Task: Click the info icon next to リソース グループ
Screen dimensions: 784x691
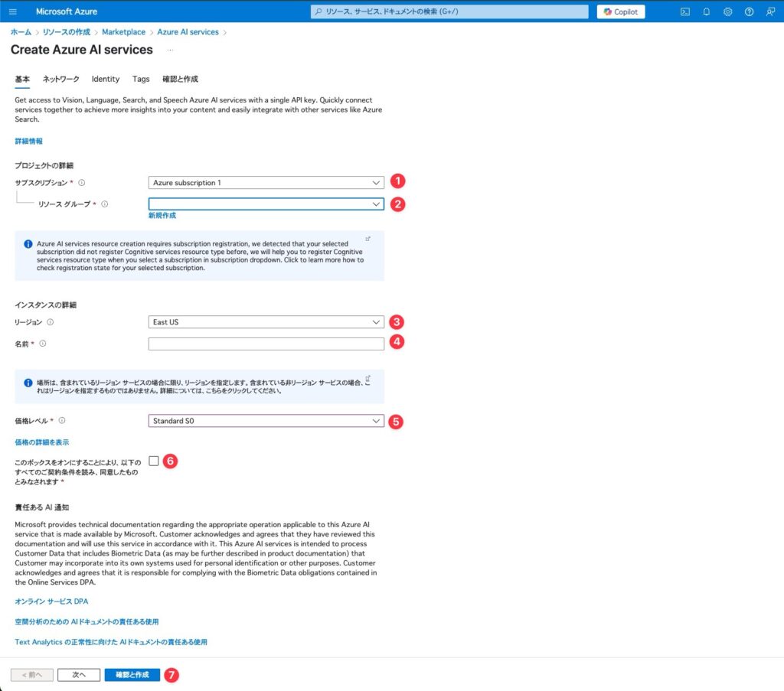Action: pyautogui.click(x=104, y=204)
